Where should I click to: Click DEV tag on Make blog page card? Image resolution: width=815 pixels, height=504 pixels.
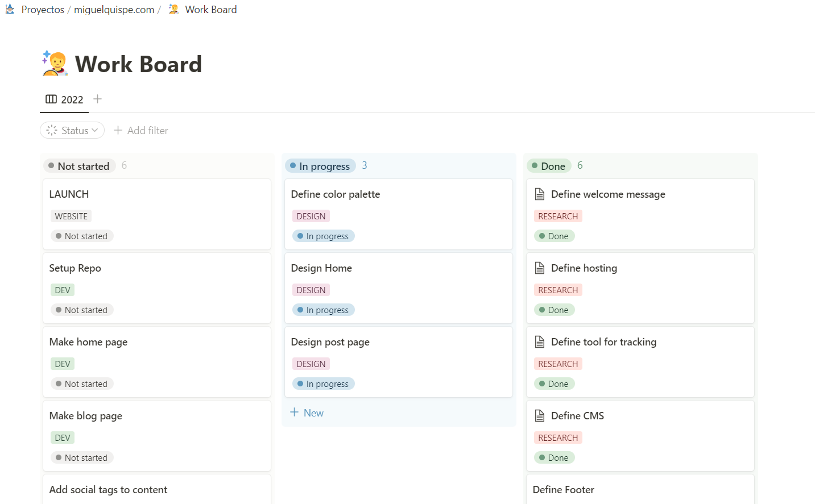click(x=63, y=438)
